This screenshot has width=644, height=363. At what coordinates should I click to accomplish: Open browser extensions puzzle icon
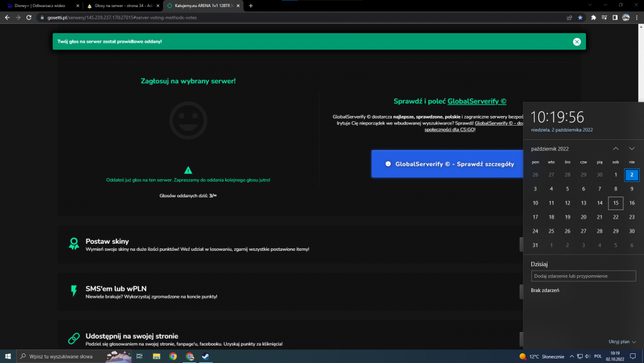pyautogui.click(x=594, y=17)
